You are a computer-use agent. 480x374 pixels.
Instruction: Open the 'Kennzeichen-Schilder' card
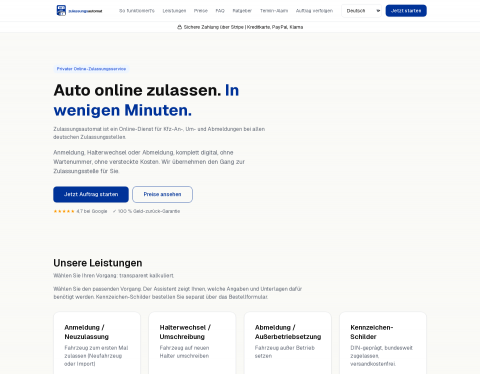[383, 343]
